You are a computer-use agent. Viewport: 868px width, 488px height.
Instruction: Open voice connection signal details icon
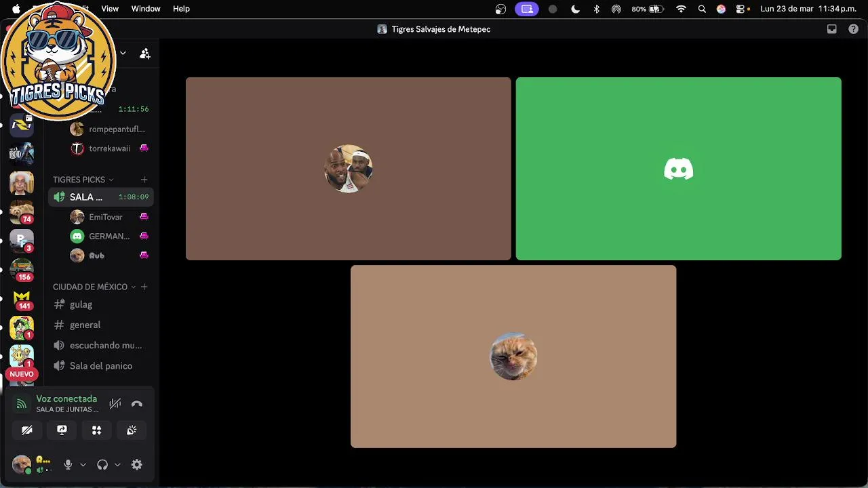click(22, 404)
